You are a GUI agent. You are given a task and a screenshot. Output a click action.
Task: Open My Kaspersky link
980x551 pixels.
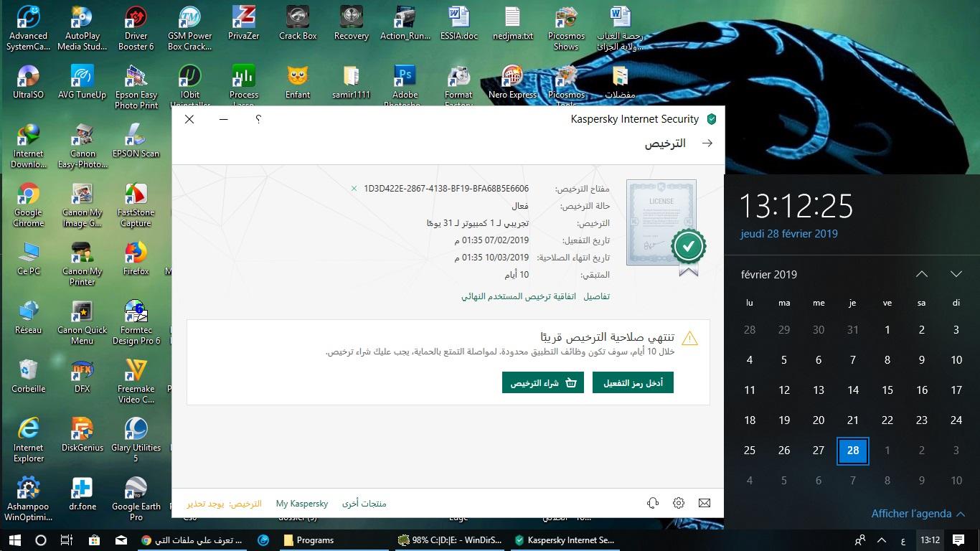click(x=302, y=504)
